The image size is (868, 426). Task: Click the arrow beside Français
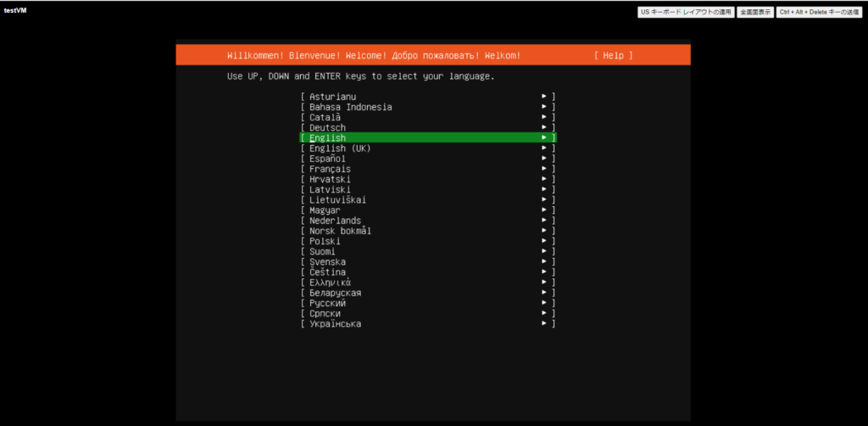pos(545,169)
